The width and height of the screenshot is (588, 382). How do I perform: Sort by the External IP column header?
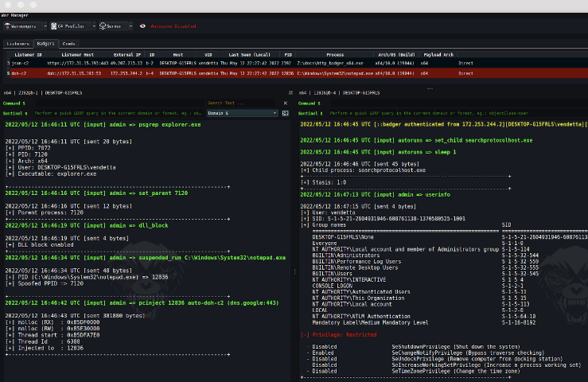click(x=127, y=55)
